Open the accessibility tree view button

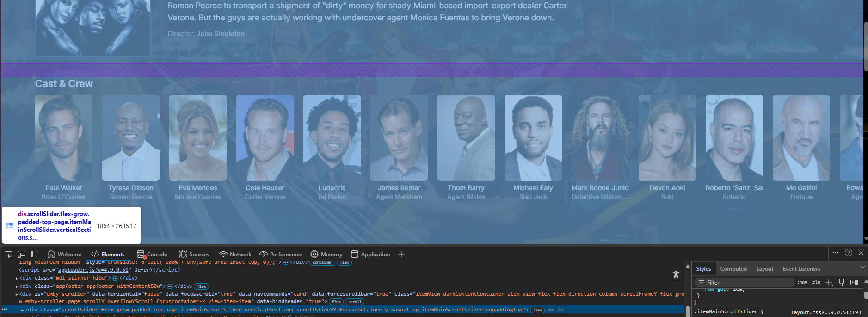click(x=676, y=274)
